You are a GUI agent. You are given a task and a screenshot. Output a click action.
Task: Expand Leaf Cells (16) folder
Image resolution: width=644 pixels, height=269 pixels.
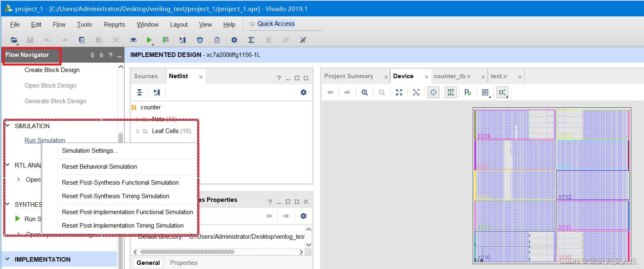point(137,131)
